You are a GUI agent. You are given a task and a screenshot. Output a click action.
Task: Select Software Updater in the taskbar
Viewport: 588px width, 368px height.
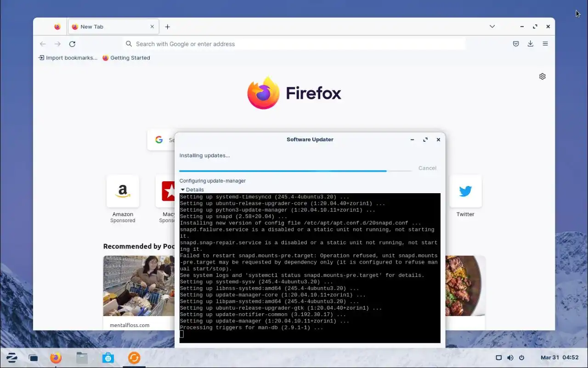(134, 357)
